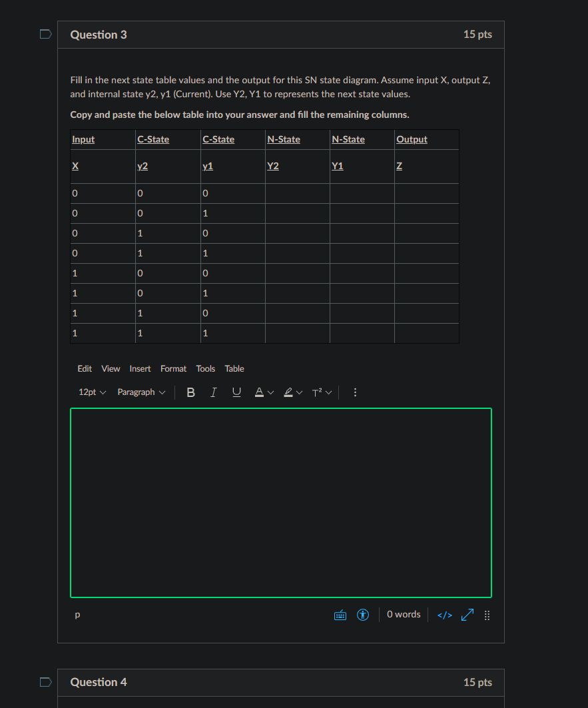
Task: Apply superscript formatting
Action: tap(318, 392)
